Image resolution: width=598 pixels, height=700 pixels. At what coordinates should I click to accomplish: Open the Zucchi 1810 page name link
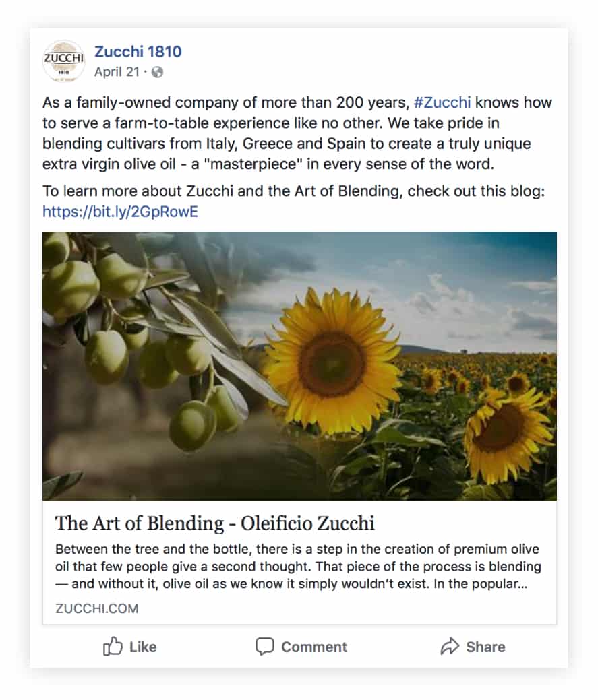click(x=138, y=52)
